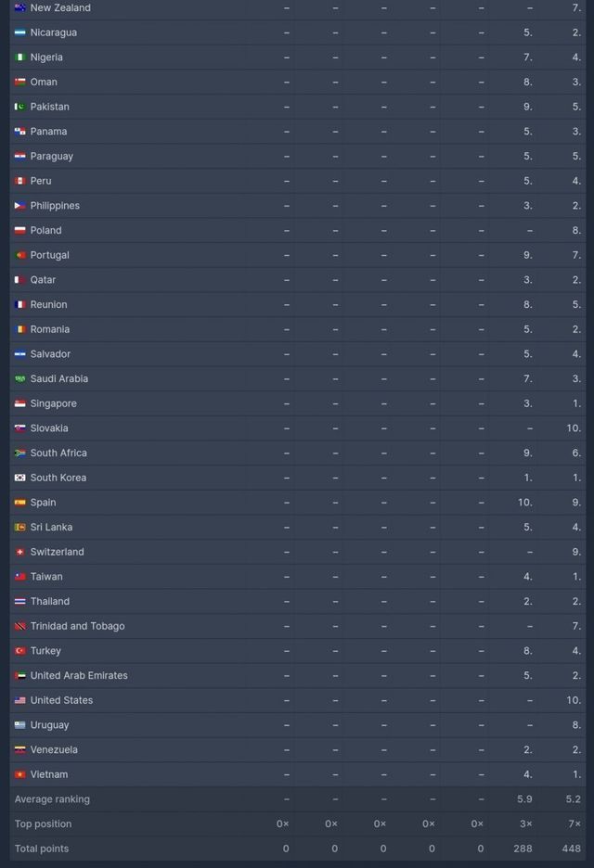This screenshot has height=868, width=594.
Task: Click the New Zealand flag icon
Action: tap(19, 7)
